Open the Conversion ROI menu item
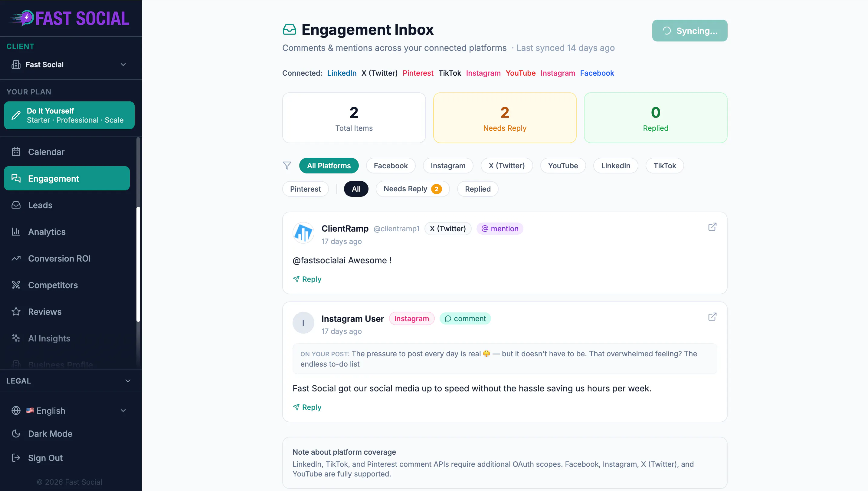This screenshot has width=868, height=491. pyautogui.click(x=67, y=258)
